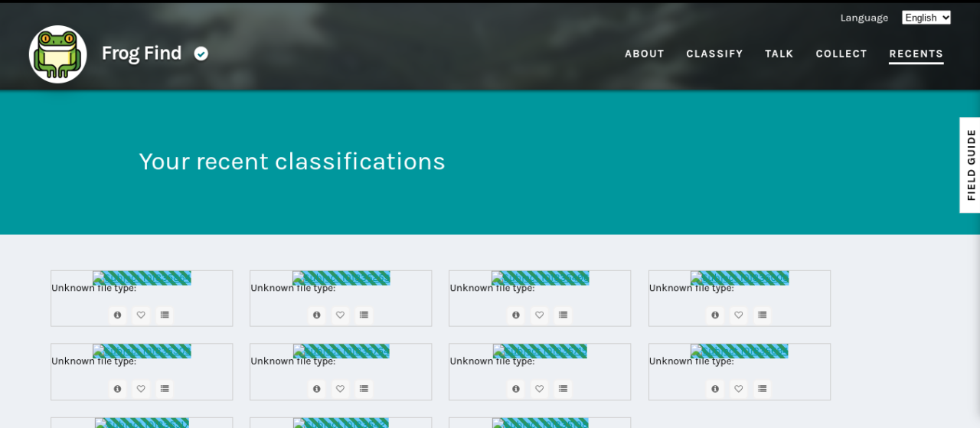Screen dimensions: 980x428
Task: Click the Frog Find project title
Action: 142,53
